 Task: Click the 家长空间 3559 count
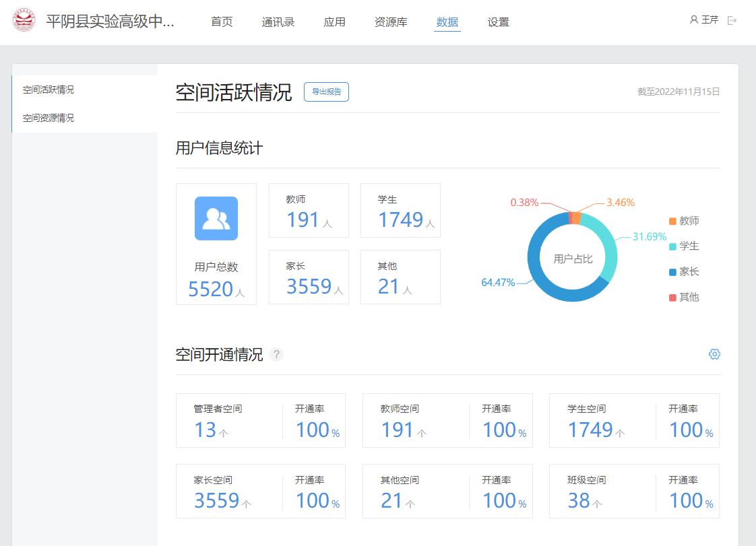click(216, 501)
